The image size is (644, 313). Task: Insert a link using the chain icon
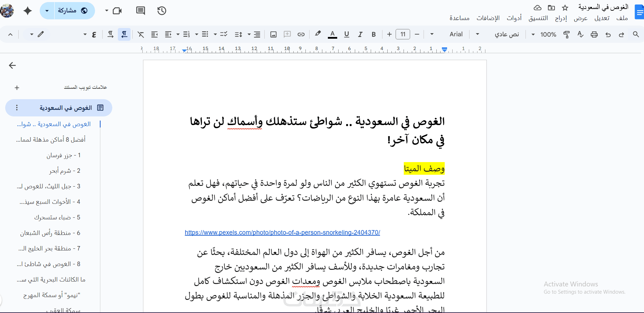301,34
